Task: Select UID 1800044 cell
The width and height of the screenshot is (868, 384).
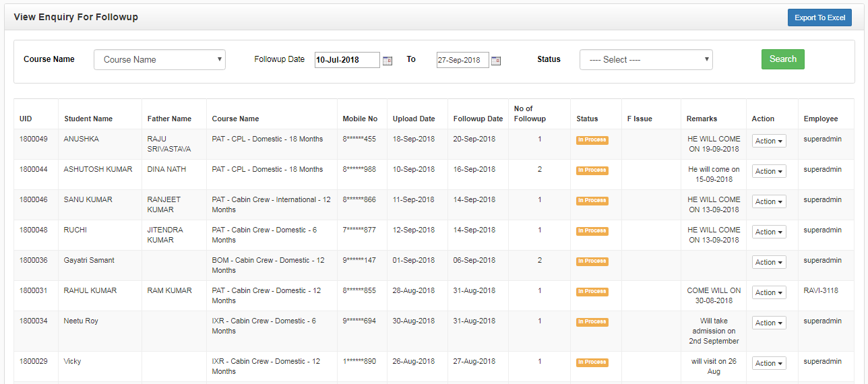Action: pyautogui.click(x=34, y=169)
